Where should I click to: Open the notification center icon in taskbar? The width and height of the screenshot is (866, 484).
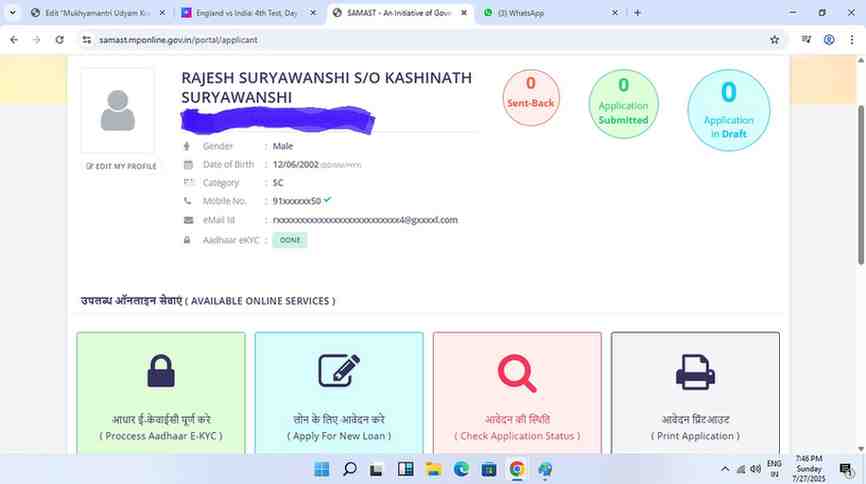click(x=846, y=470)
